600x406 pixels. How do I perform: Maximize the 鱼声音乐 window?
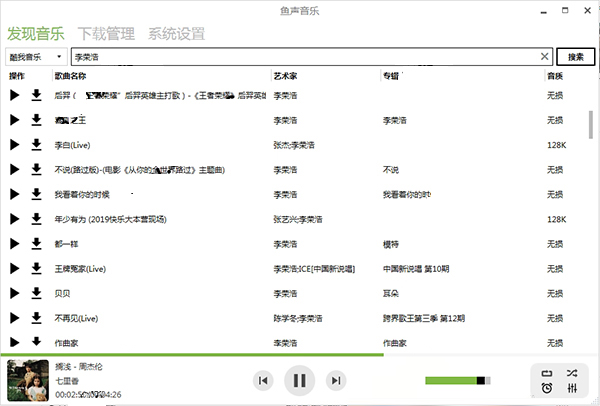click(565, 10)
